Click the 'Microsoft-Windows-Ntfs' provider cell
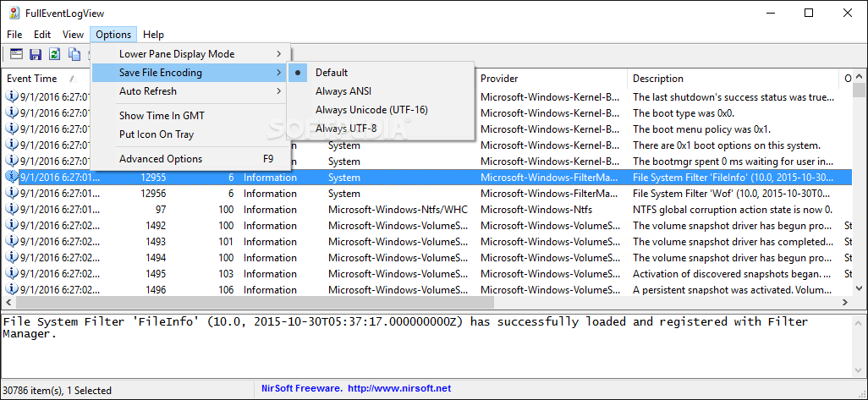Viewport: 868px width, 400px height. point(536,210)
